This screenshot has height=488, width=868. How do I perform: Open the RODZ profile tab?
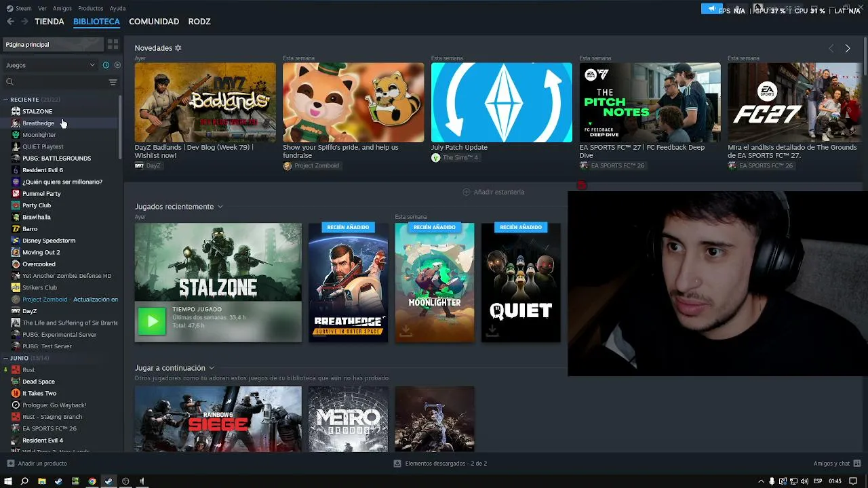coord(199,22)
